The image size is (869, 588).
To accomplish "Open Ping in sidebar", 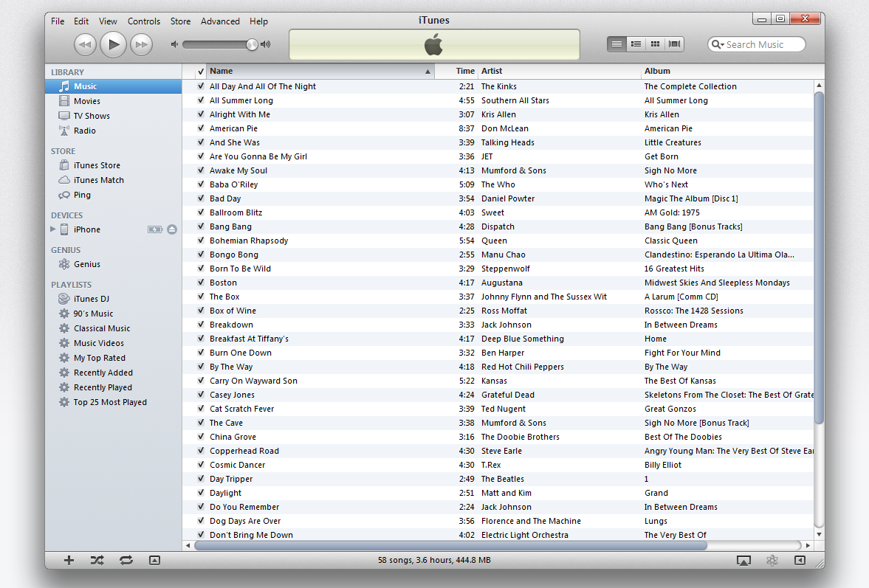I will 82,195.
